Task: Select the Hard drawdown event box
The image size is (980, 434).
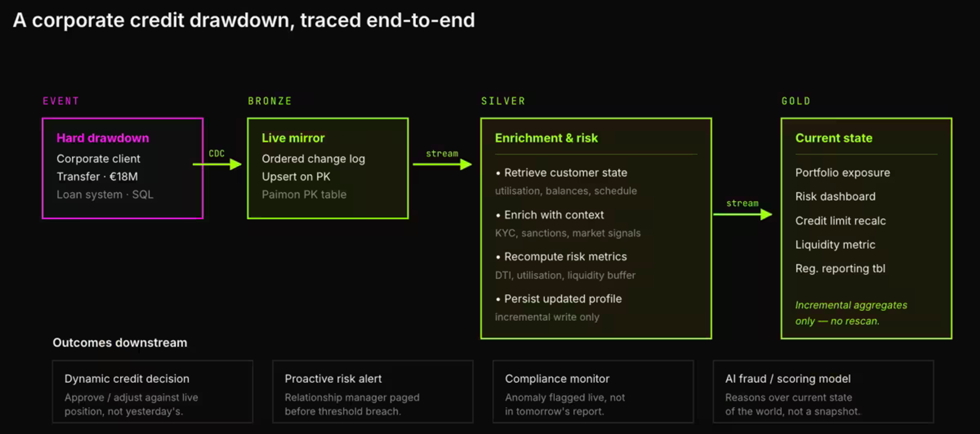Action: coord(122,168)
